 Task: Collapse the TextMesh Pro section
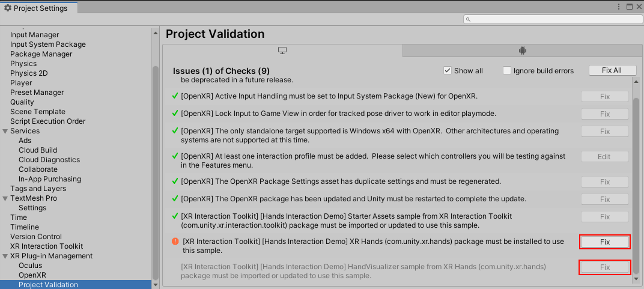(5, 198)
